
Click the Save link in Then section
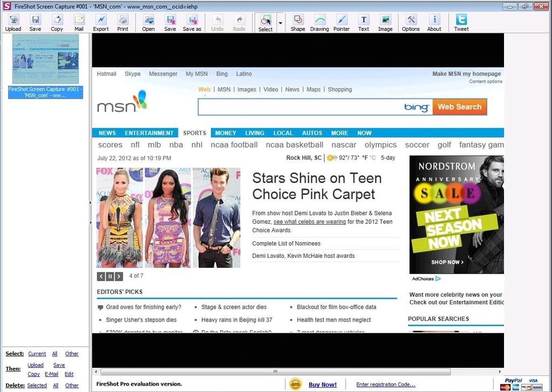click(x=59, y=365)
